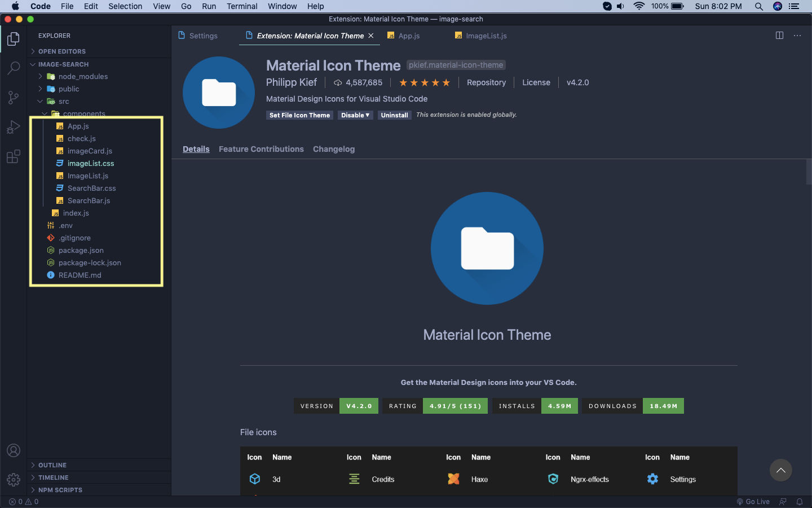
Task: Click Set File Icon Theme button
Action: [299, 115]
